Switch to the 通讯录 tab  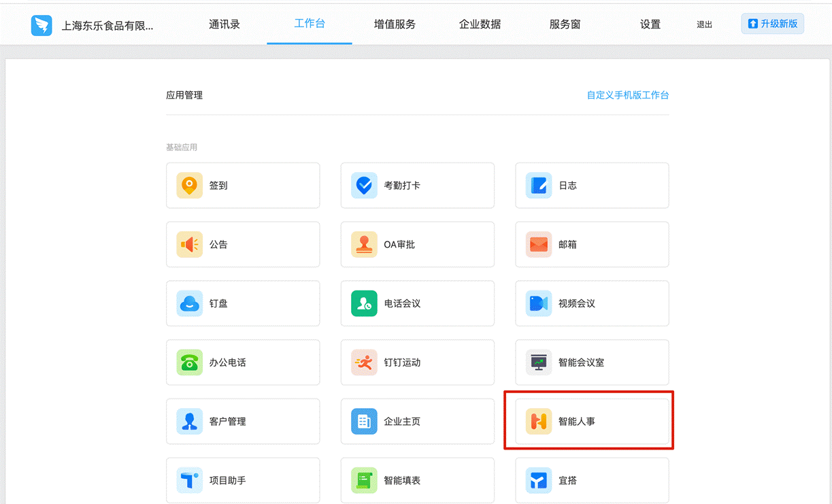(x=224, y=24)
